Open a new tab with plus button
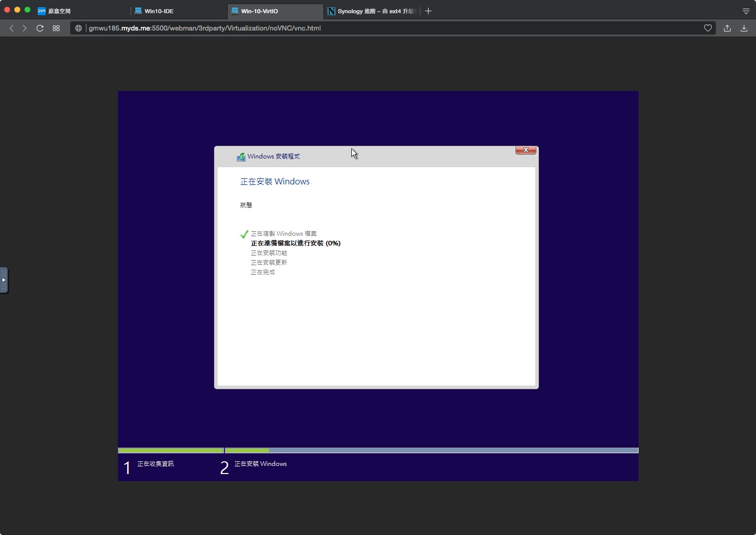Screen dimensions: 756x535 pyautogui.click(x=428, y=11)
